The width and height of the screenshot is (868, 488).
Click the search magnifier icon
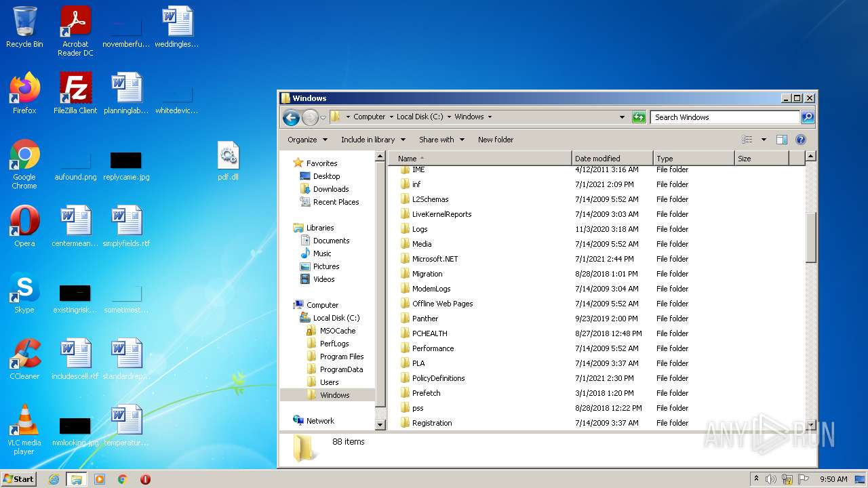pos(807,117)
